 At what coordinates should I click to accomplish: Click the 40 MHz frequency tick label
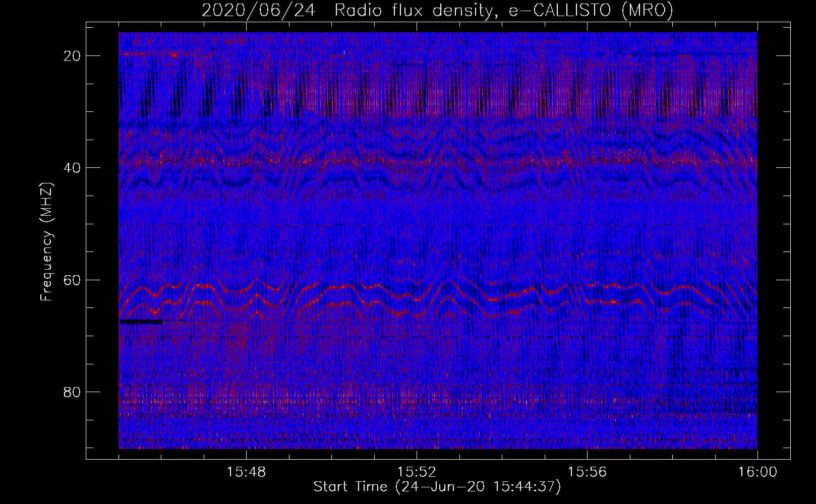73,168
